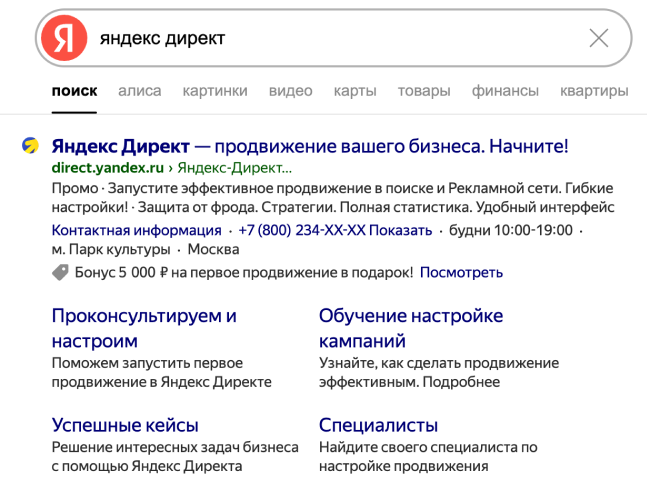Clear the search query with X icon
The width and height of the screenshot is (647, 500).
coord(599,38)
